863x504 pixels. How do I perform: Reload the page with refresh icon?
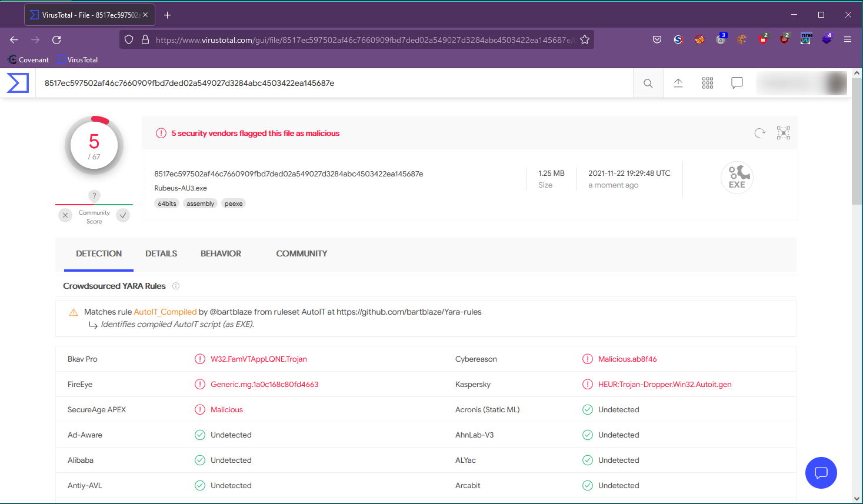point(56,40)
